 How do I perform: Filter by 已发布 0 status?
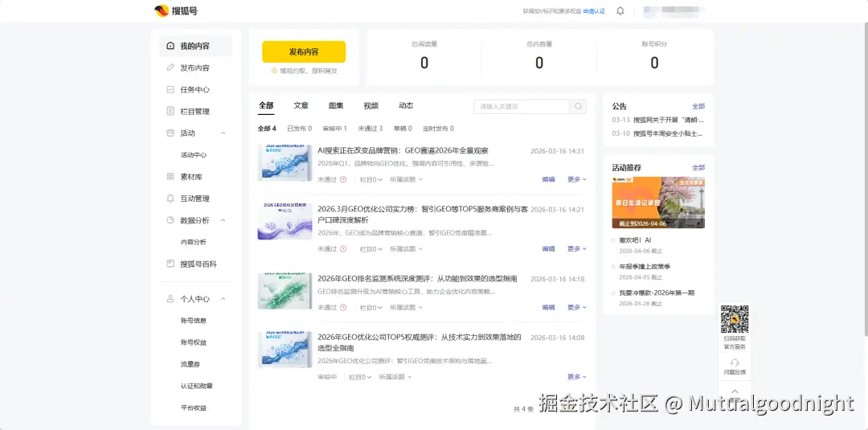tap(299, 129)
